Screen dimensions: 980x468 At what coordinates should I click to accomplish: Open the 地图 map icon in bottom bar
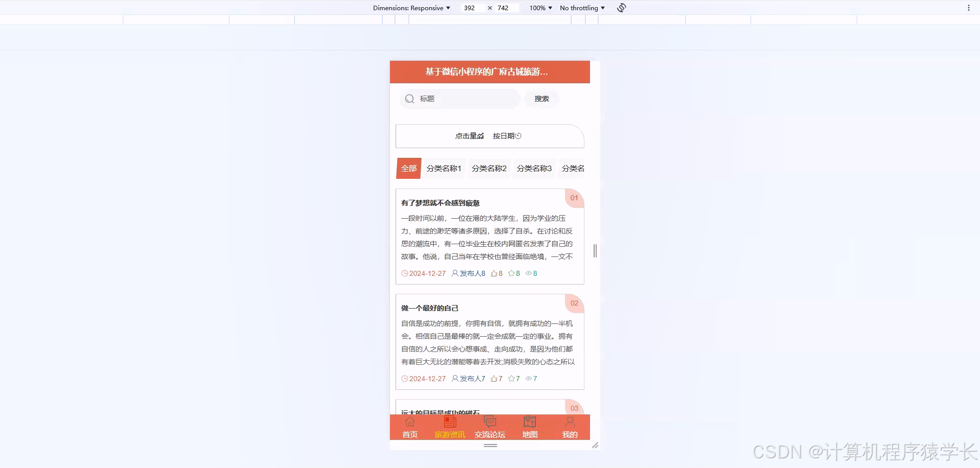tap(529, 422)
